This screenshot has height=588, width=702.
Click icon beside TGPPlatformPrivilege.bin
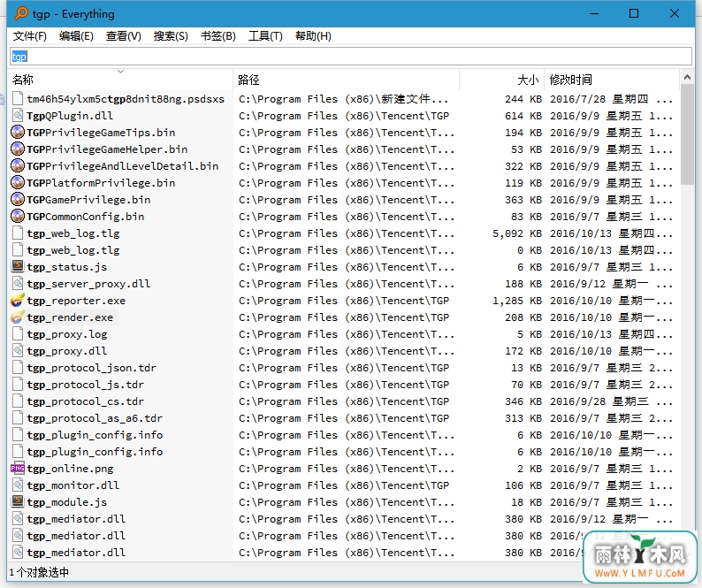click(x=18, y=183)
